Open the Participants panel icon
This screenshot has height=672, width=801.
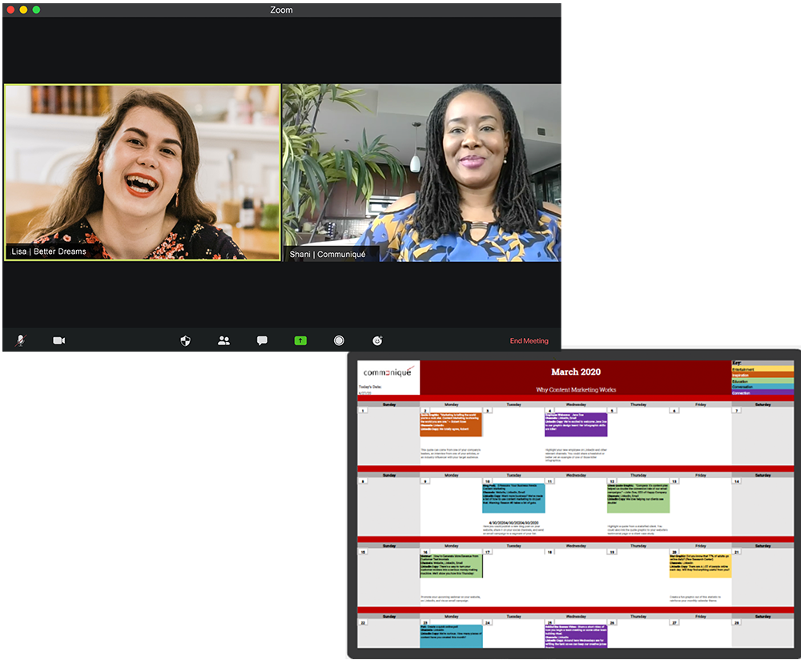point(223,340)
